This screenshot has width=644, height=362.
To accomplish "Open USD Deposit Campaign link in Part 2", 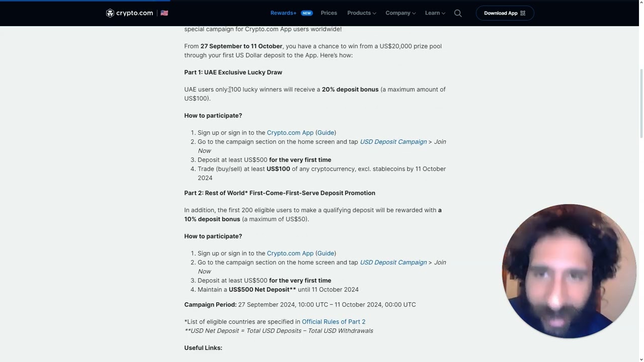I will click(x=393, y=262).
